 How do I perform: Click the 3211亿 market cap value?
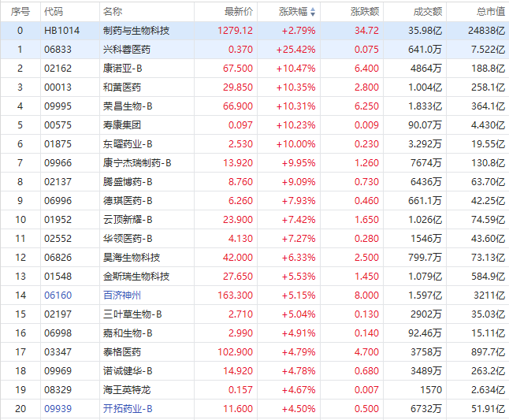point(489,295)
